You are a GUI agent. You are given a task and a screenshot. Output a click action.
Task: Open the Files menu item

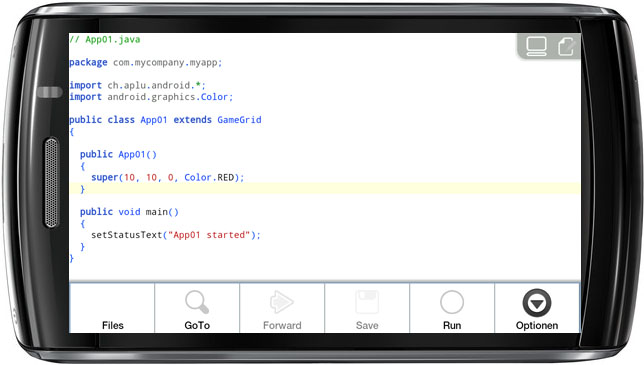pos(112,308)
